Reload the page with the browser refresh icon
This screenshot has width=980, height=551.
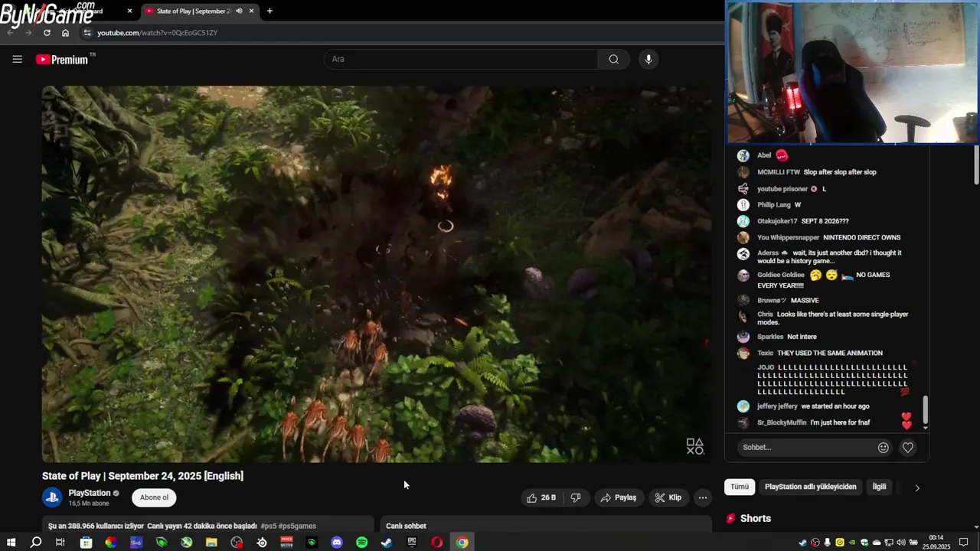pos(47,33)
